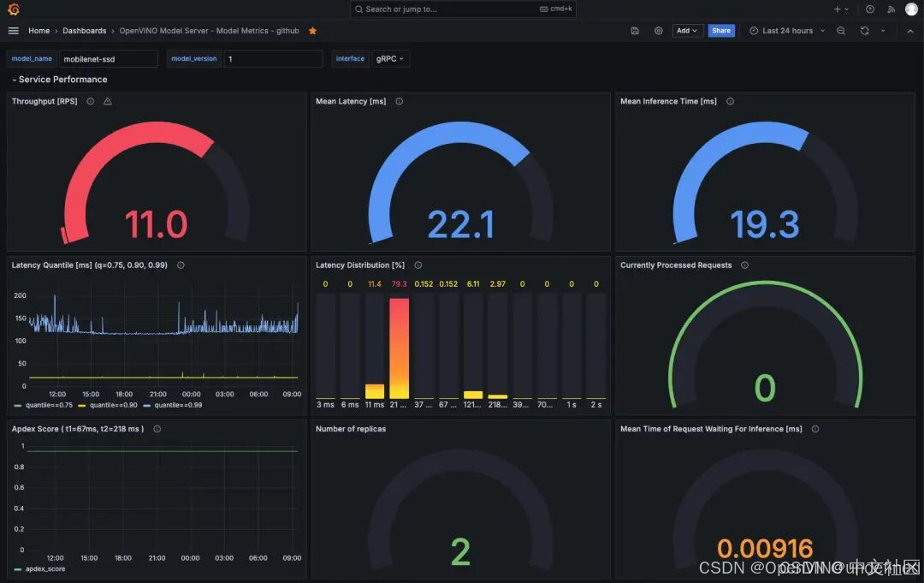Zoom out the time range
The width and height of the screenshot is (924, 583).
(x=841, y=31)
